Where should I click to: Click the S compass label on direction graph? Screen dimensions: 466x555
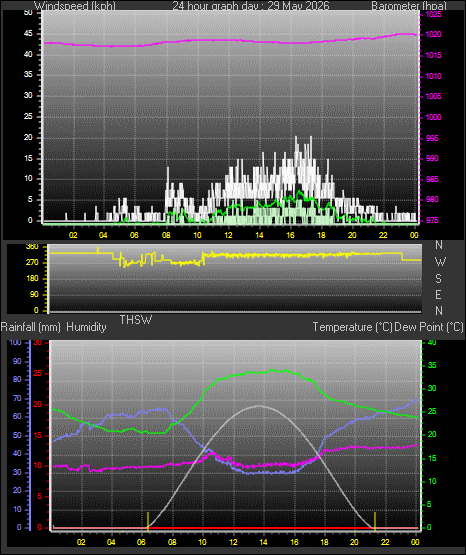click(438, 279)
